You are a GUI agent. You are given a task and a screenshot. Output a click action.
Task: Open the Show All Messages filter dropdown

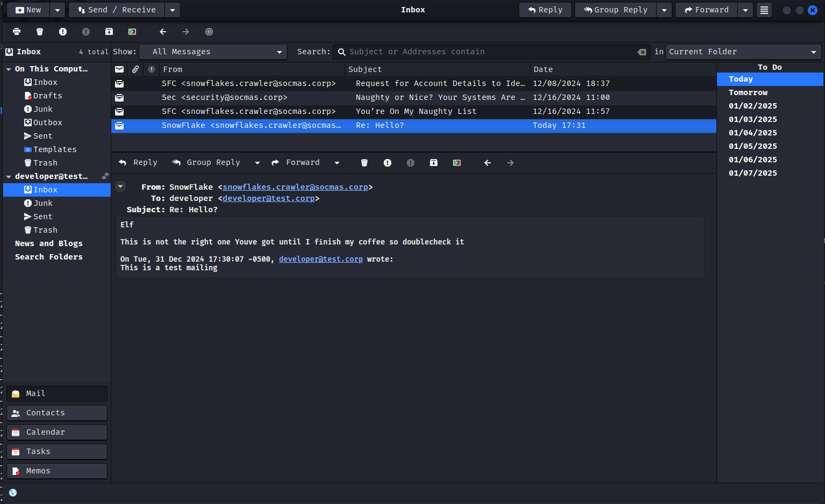point(213,52)
